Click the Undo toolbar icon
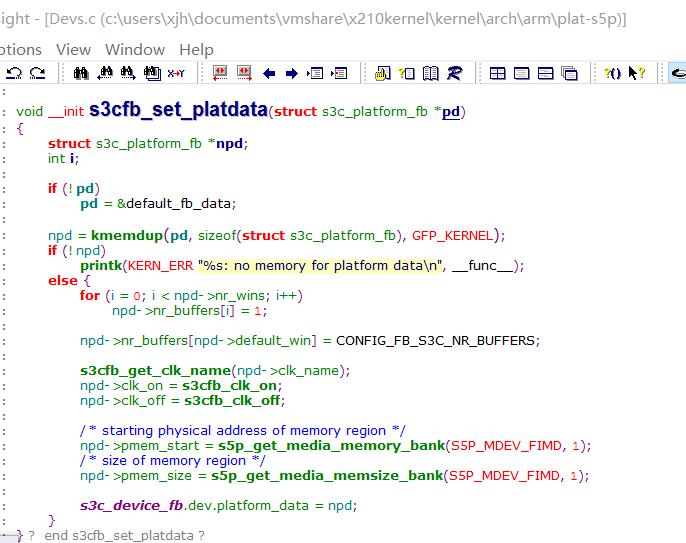686x543 pixels. tap(14, 73)
